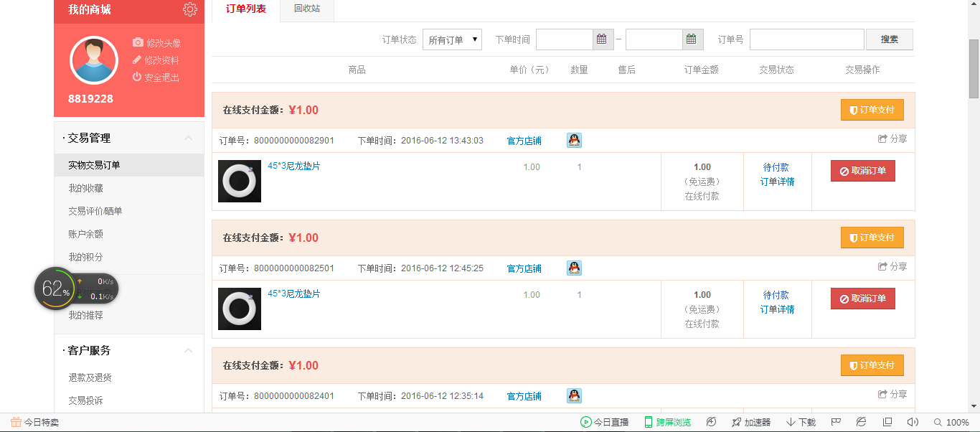Viewport: 980px width, 432px height.
Task: Click scrollbar down arrow at page bottom
Action: [x=974, y=407]
